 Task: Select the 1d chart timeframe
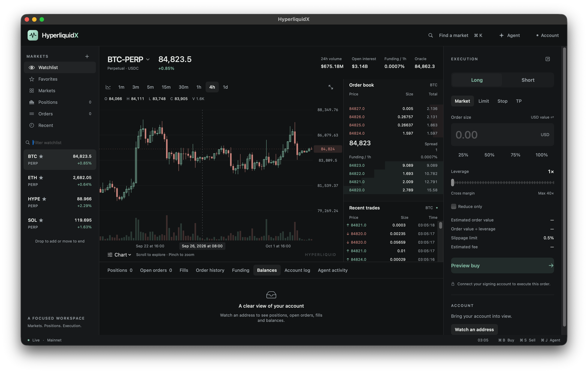pyautogui.click(x=225, y=87)
